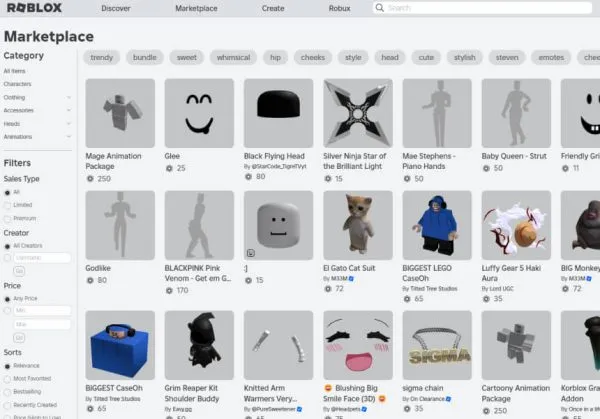Screen dimensions: 600x419
Task: Enable the Premium sales type checkbox
Action: [x=7, y=219]
